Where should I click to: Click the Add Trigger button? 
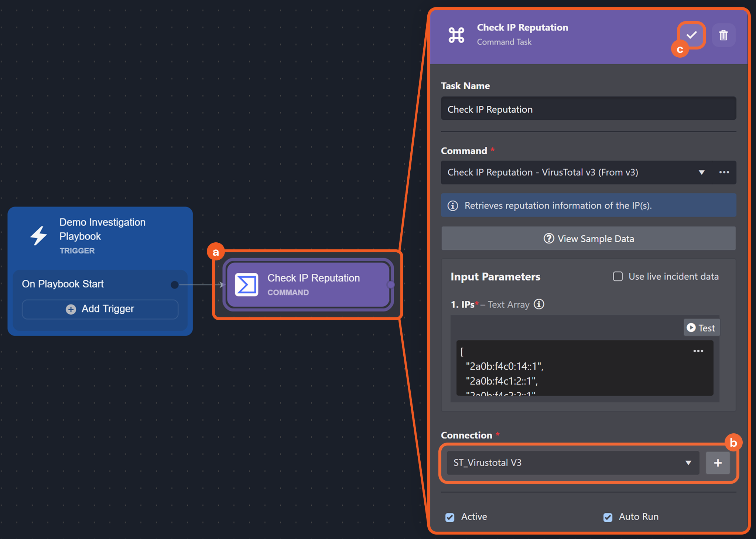(x=100, y=309)
